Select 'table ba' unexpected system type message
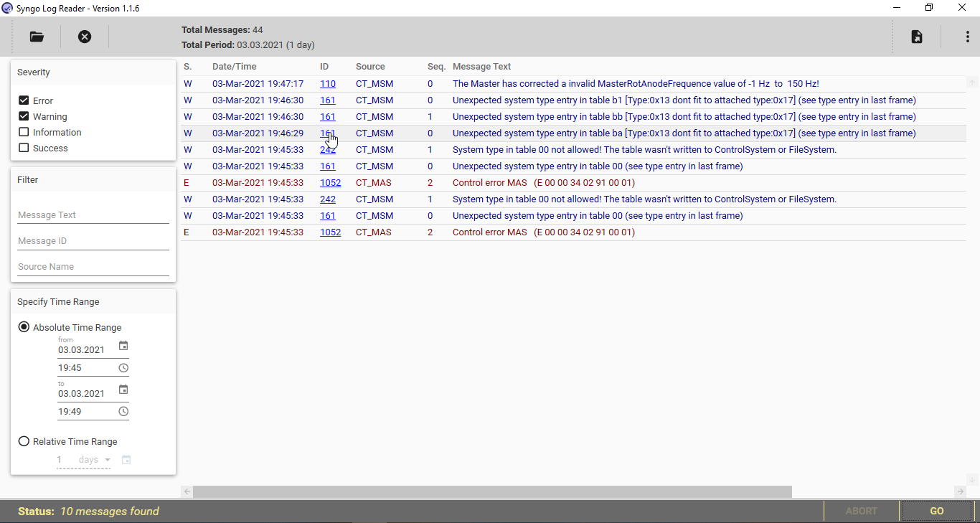The height and width of the screenshot is (523, 980). click(684, 133)
